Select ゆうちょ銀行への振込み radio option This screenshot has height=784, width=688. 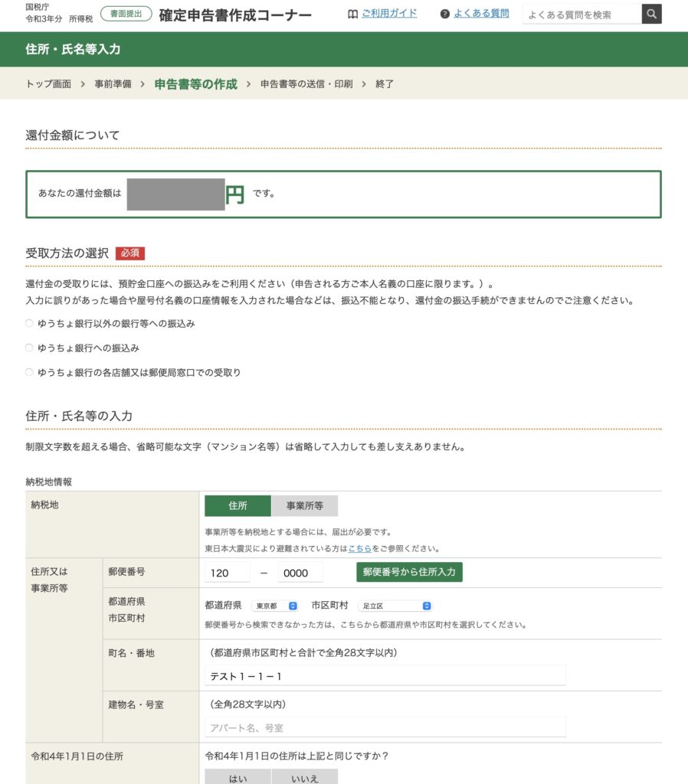tap(30, 348)
